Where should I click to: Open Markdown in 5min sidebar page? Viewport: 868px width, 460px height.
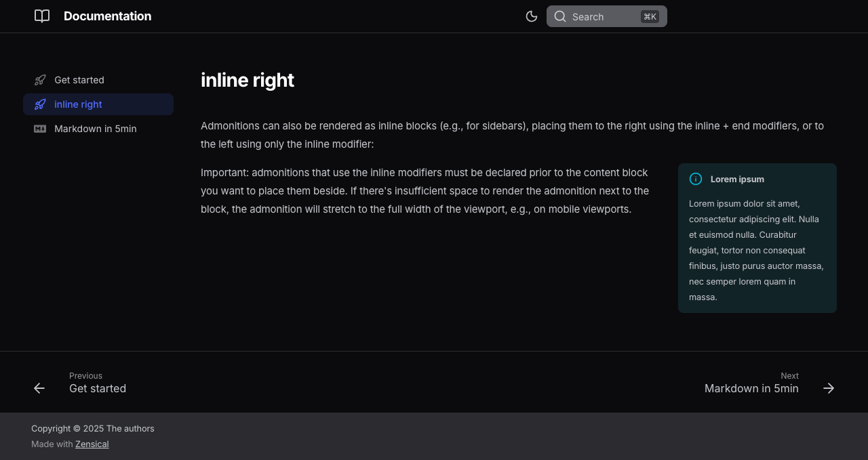[96, 129]
